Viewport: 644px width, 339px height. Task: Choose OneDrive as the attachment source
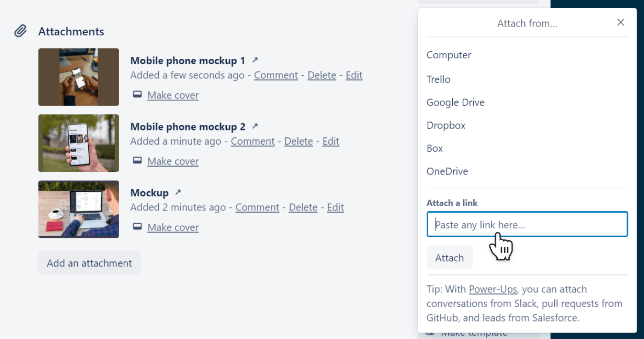coord(447,171)
